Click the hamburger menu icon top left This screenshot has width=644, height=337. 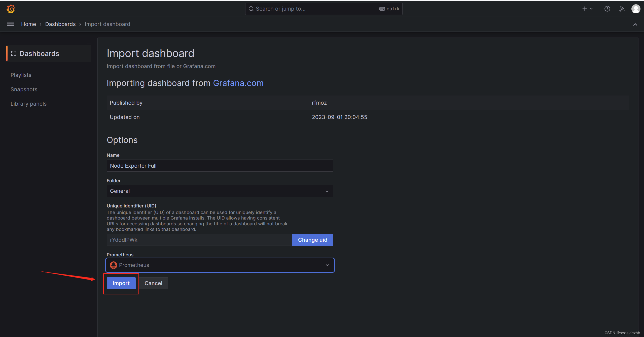pyautogui.click(x=10, y=24)
